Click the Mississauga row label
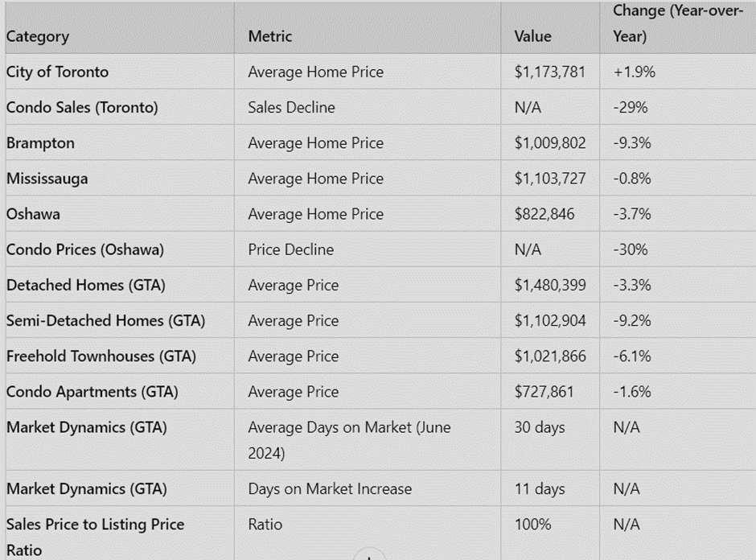This screenshot has width=756, height=560. coord(47,179)
